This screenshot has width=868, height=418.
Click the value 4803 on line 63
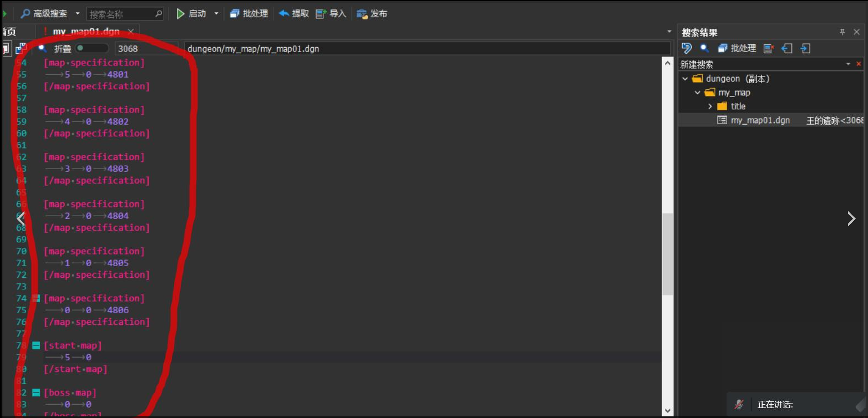118,169
